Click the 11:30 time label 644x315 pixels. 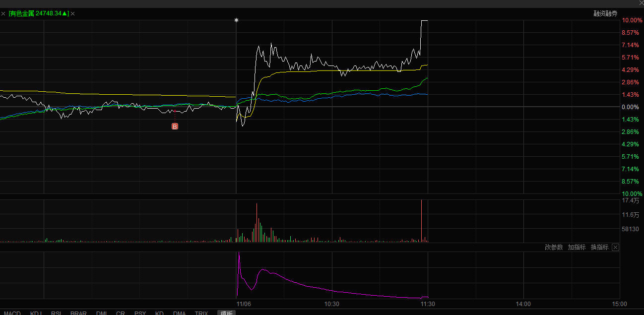[x=428, y=304]
